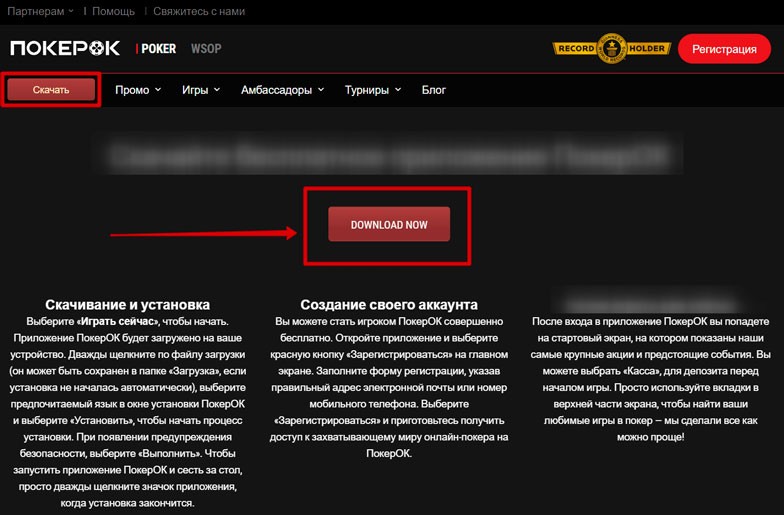Click the Создание своего аккаунта heading
Image resolution: width=784 pixels, height=515 pixels.
point(389,304)
